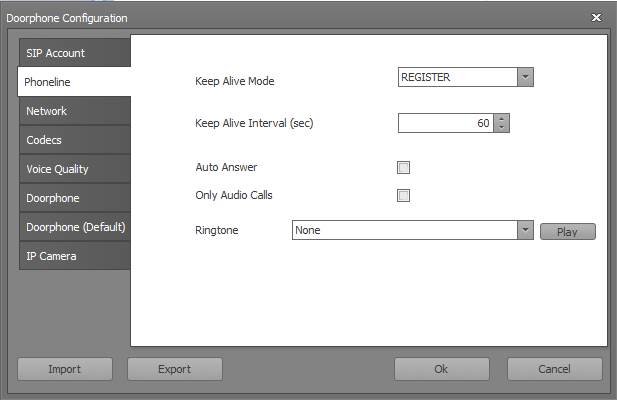
Task: Switch to the Network tab
Action: coord(75,111)
